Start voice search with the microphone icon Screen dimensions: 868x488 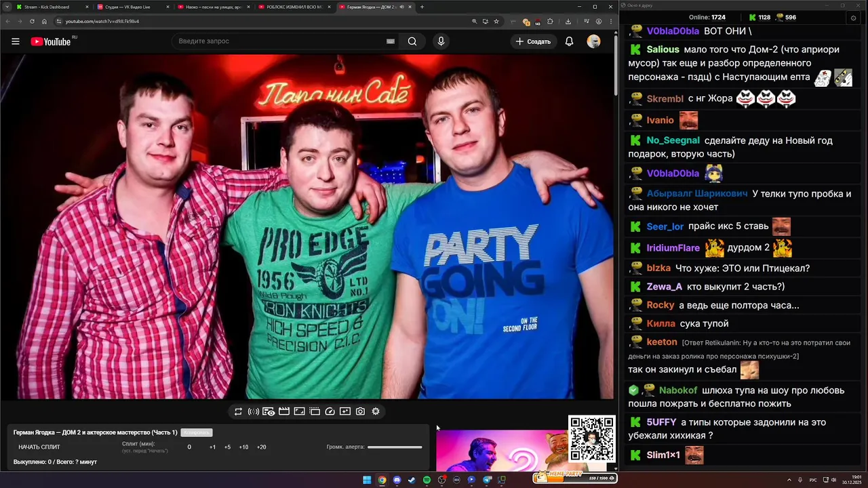[441, 41]
